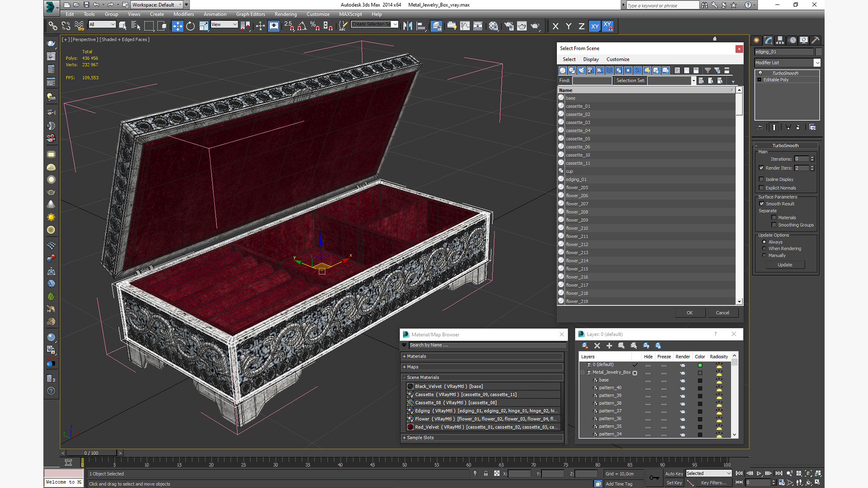Image resolution: width=868 pixels, height=488 pixels.
Task: Open the Material Editor icon
Action: point(493,26)
